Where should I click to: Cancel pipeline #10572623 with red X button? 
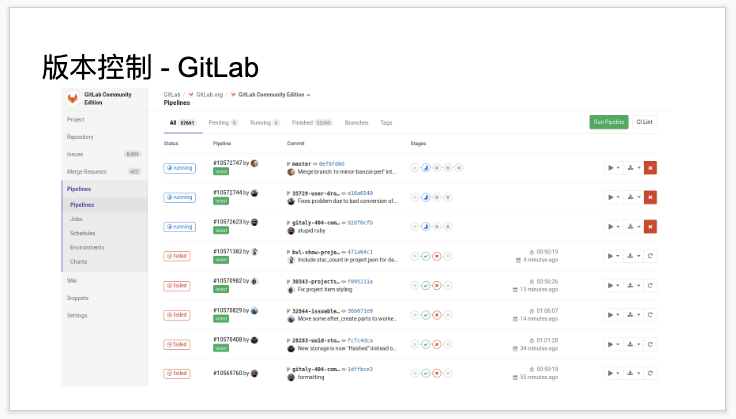pos(650,227)
